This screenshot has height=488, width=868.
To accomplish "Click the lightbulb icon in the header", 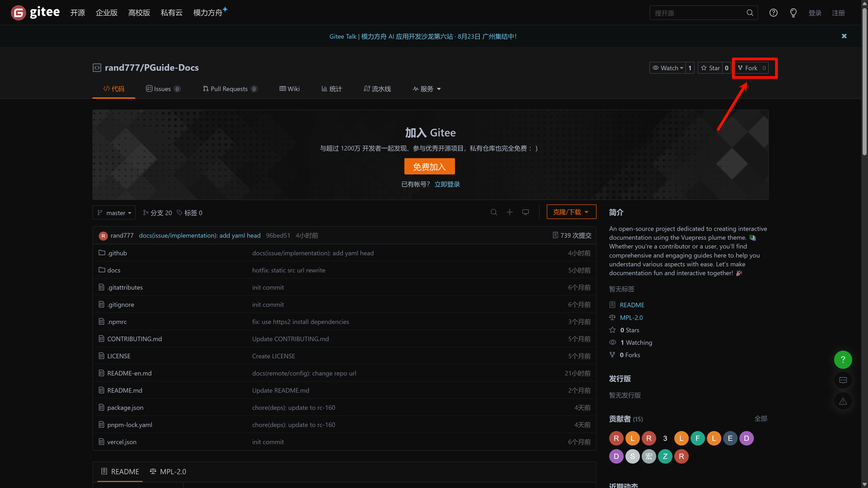I will coord(793,13).
